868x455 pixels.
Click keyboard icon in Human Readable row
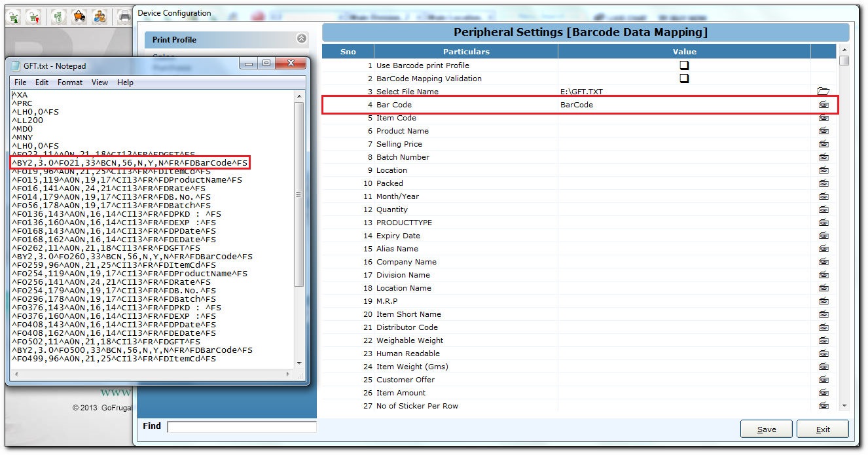click(x=823, y=354)
